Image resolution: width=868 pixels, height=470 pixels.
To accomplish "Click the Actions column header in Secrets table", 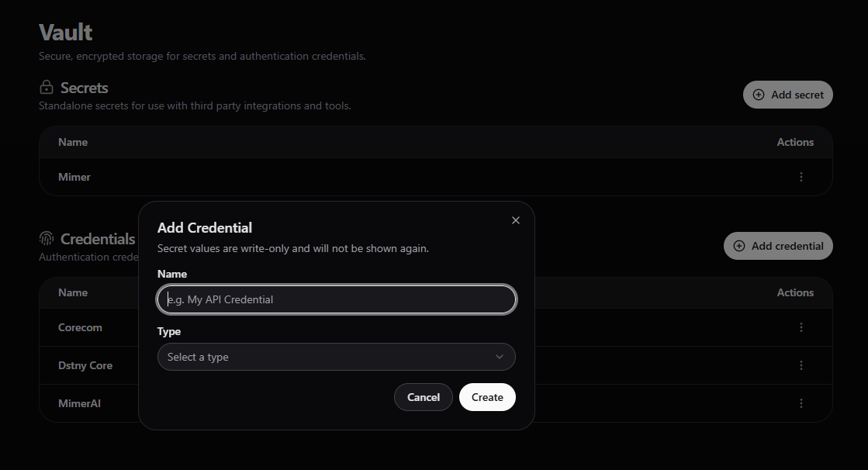I will tap(795, 142).
